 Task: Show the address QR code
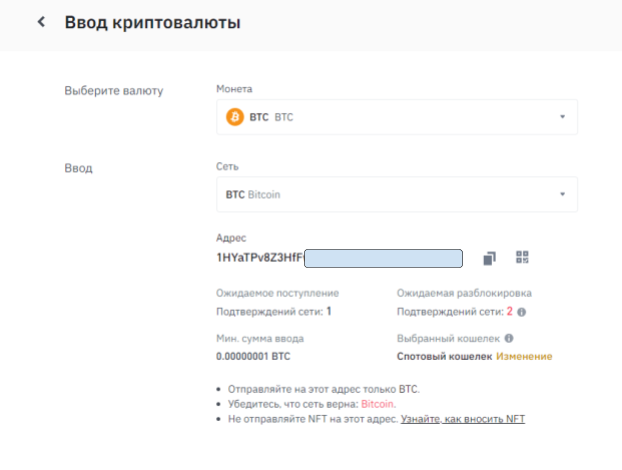click(522, 258)
